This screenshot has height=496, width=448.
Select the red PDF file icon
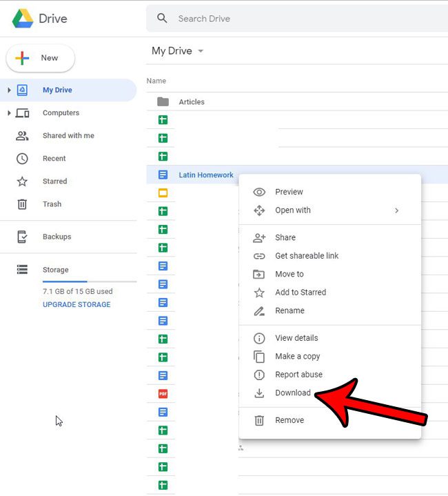coord(163,394)
